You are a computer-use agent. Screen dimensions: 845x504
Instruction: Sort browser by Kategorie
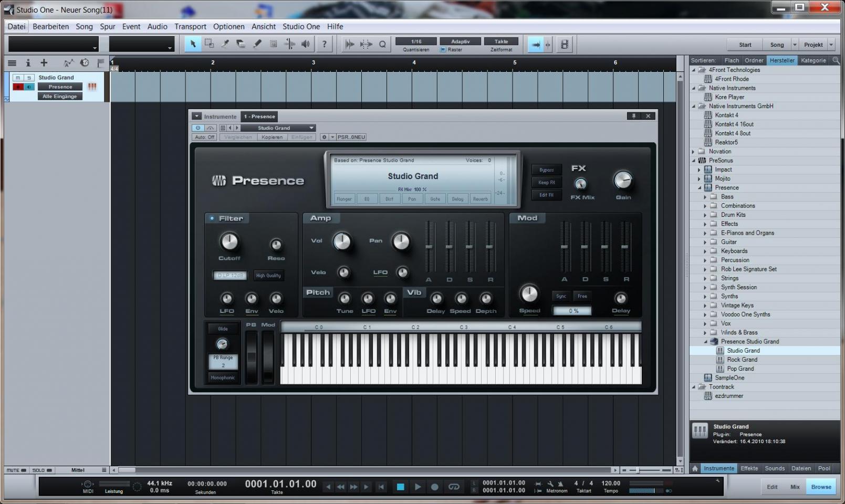tap(813, 60)
